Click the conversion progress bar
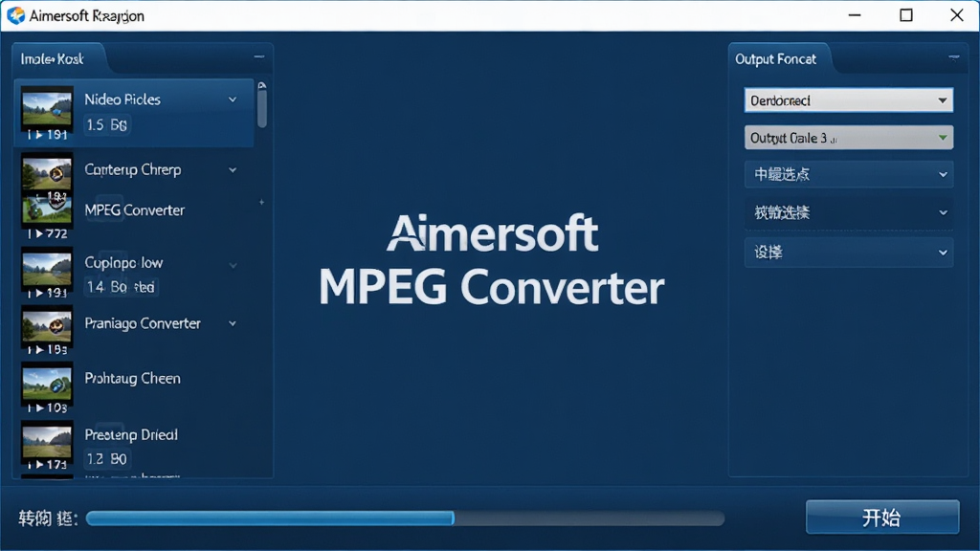The width and height of the screenshot is (980, 551). 405,518
